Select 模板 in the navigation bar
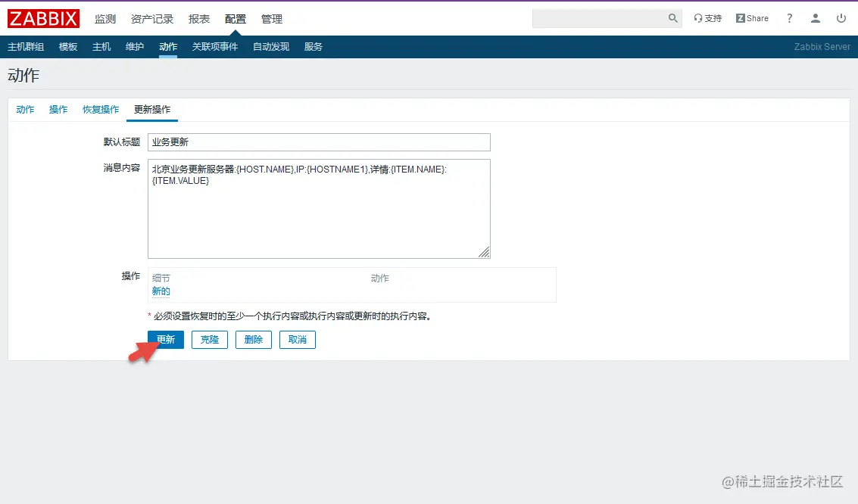The height and width of the screenshot is (504, 858). 67,46
